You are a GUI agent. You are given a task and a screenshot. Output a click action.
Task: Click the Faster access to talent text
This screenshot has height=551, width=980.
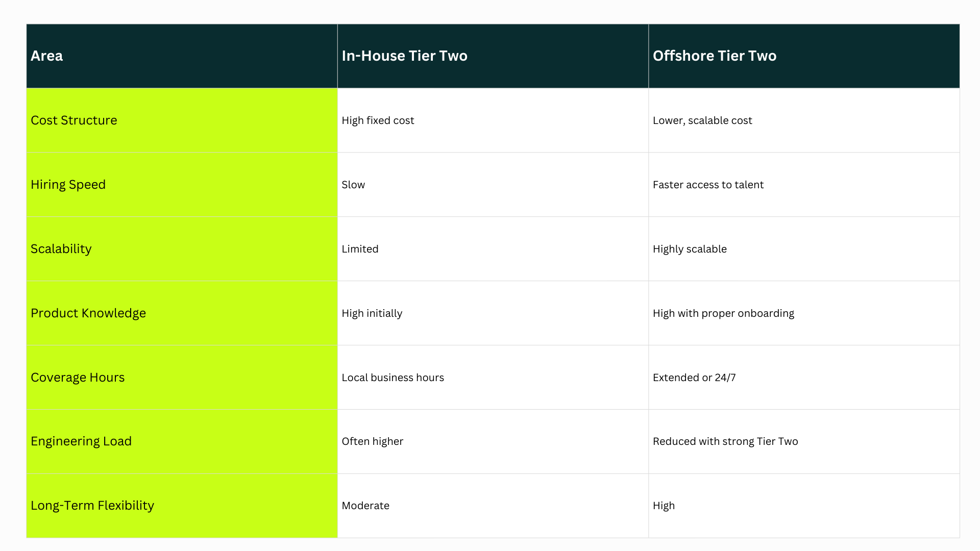click(708, 185)
